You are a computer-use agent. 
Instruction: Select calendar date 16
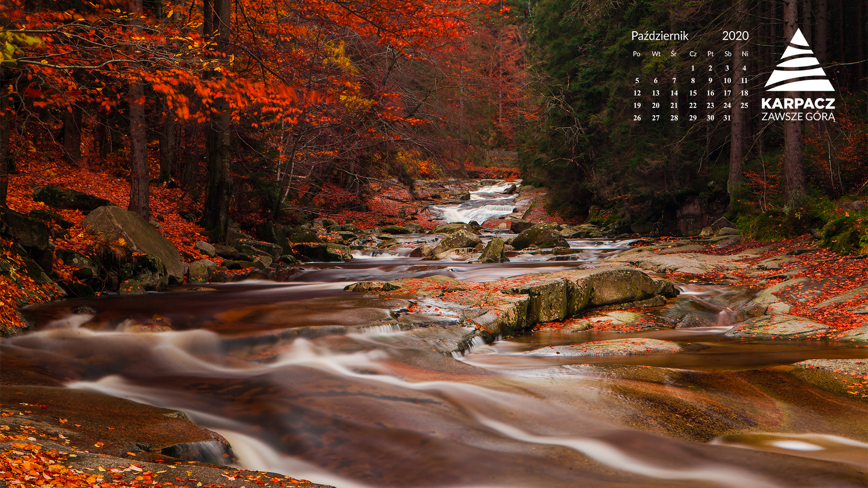tap(710, 93)
